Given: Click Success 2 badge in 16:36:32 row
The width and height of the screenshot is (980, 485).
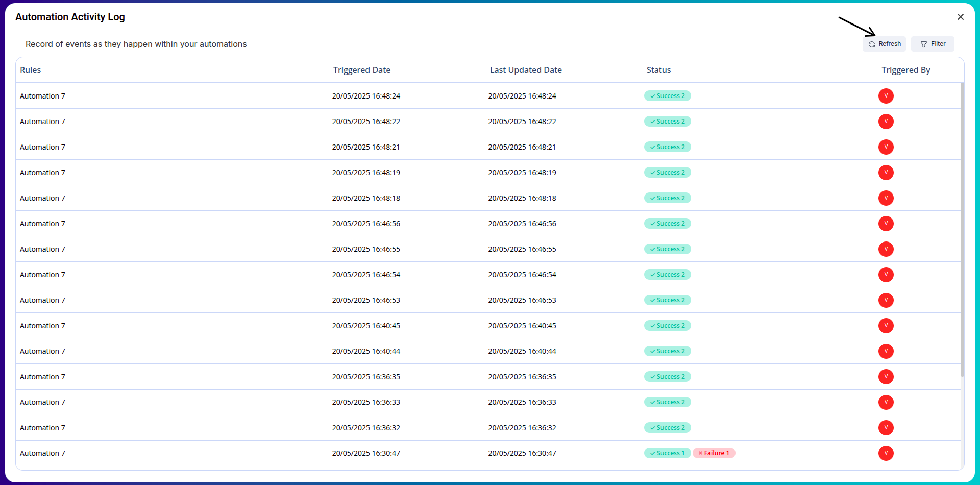Looking at the screenshot, I should (667, 428).
